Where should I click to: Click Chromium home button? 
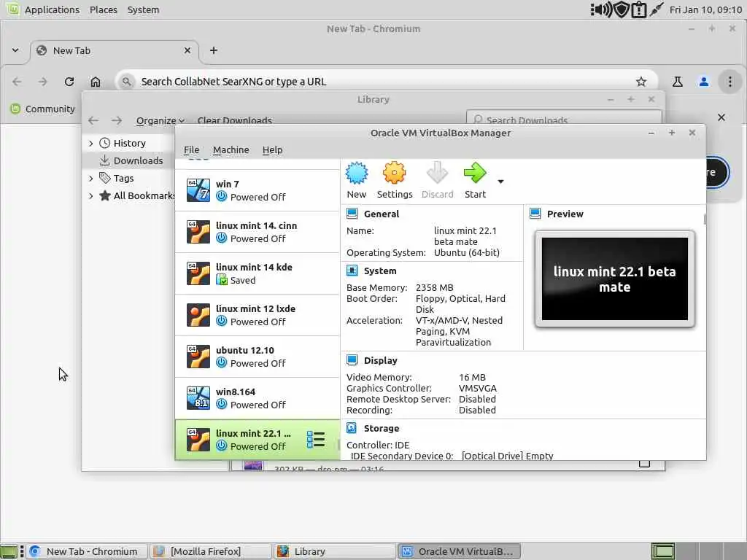tap(96, 82)
